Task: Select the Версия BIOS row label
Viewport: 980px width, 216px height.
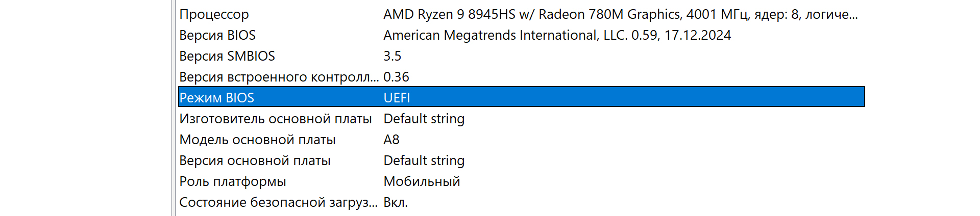Action: (217, 35)
